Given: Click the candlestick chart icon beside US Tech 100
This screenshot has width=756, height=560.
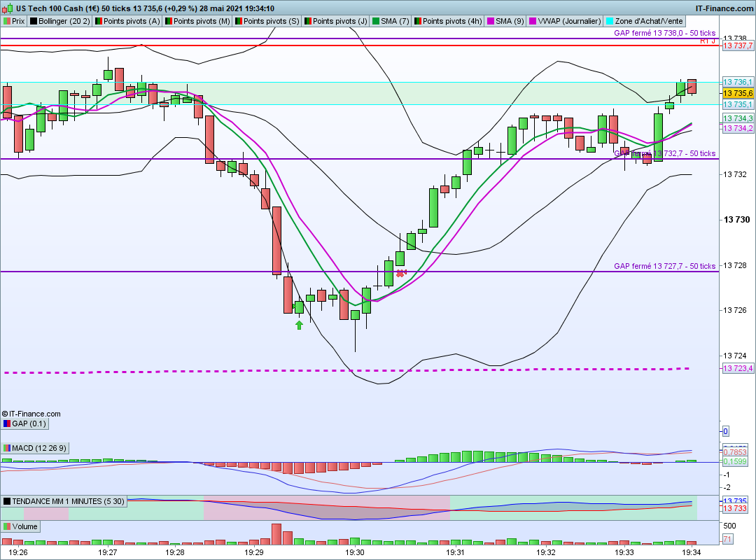Looking at the screenshot, I should (x=8, y=8).
